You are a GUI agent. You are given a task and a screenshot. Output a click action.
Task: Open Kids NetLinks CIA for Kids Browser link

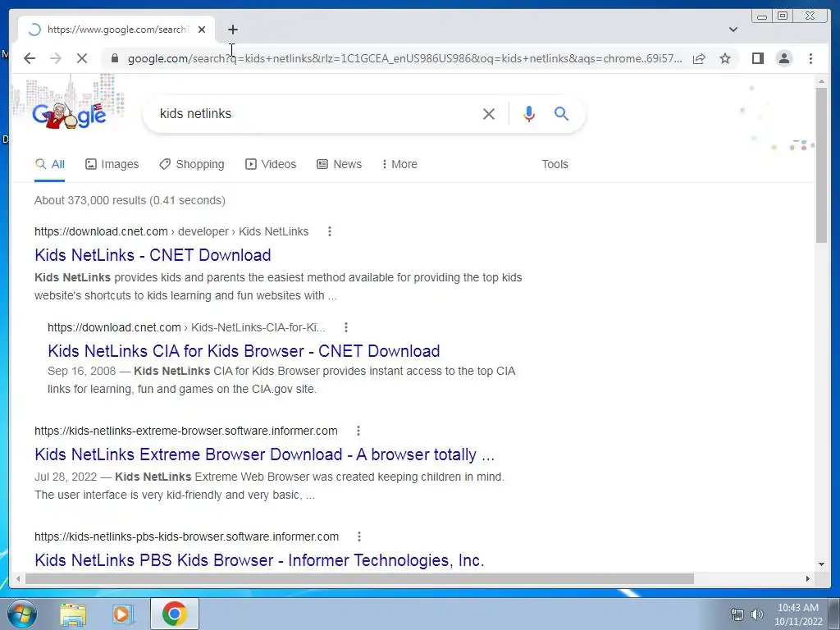(x=244, y=351)
